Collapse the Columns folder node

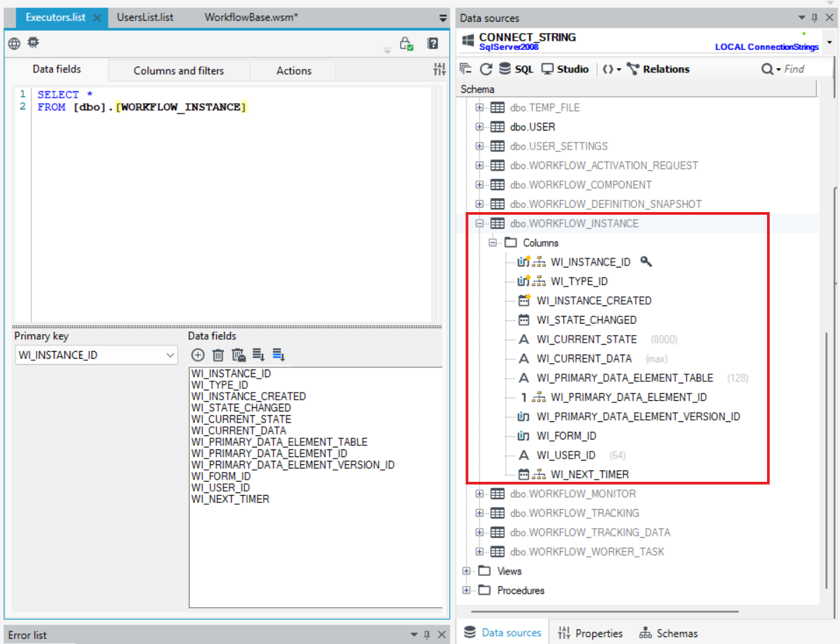(x=493, y=243)
